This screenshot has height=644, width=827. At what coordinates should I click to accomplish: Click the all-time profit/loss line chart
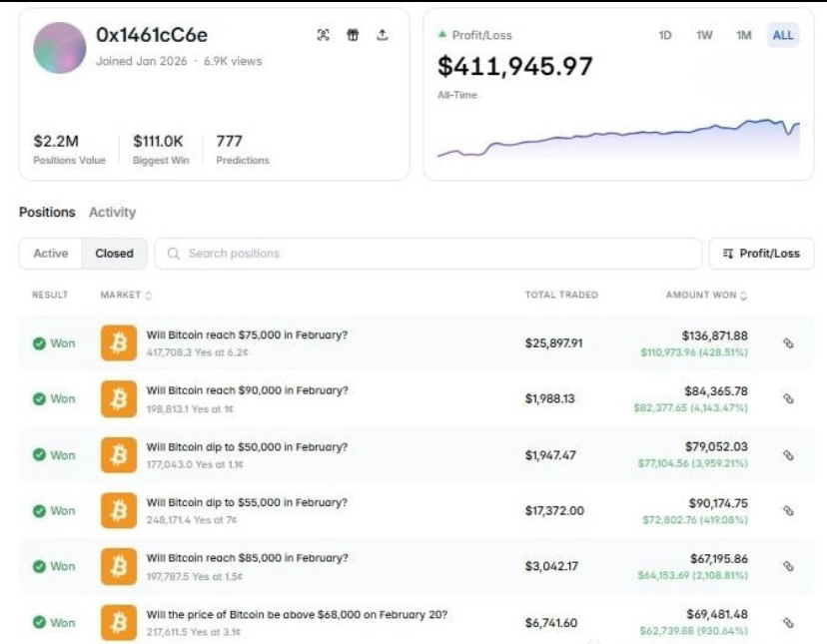(618, 138)
